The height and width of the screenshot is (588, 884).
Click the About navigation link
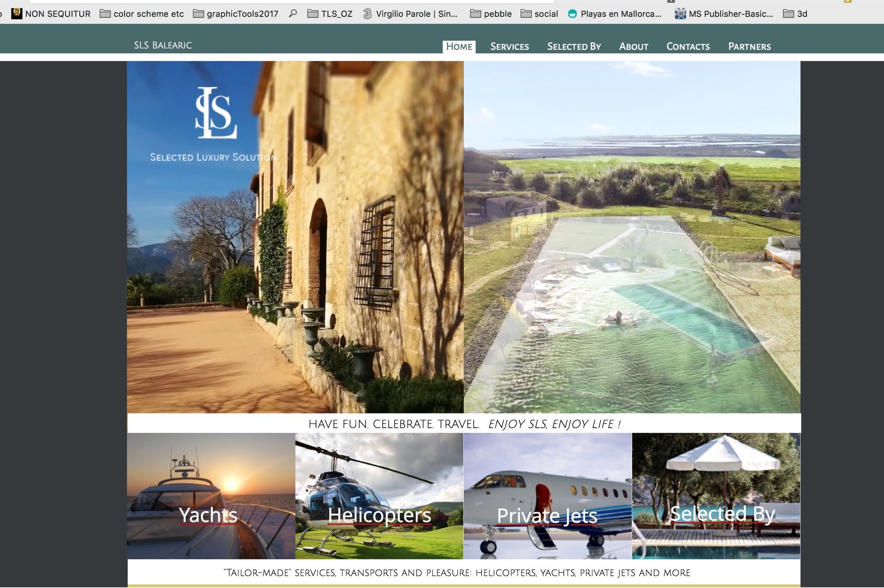(x=634, y=47)
